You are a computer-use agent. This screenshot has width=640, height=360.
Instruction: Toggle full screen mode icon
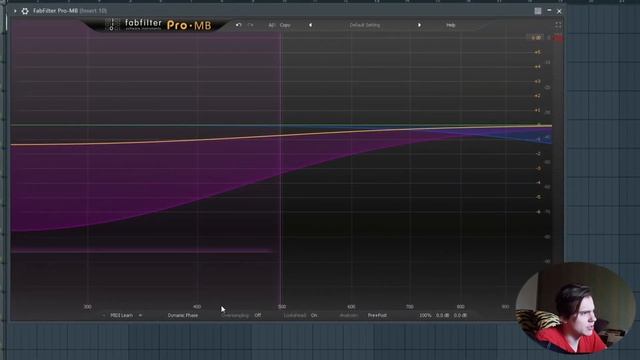coord(558,25)
